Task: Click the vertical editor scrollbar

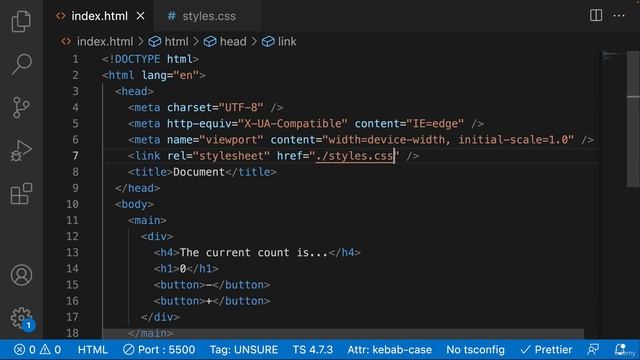Action: pyautogui.click(x=633, y=118)
